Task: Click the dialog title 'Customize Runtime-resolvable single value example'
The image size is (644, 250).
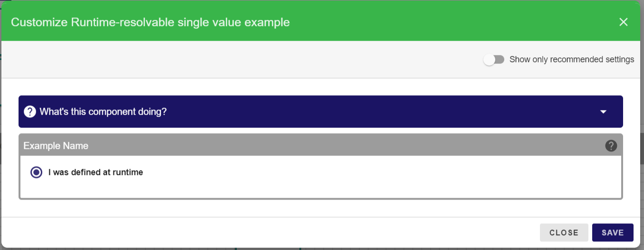Action: pyautogui.click(x=150, y=22)
